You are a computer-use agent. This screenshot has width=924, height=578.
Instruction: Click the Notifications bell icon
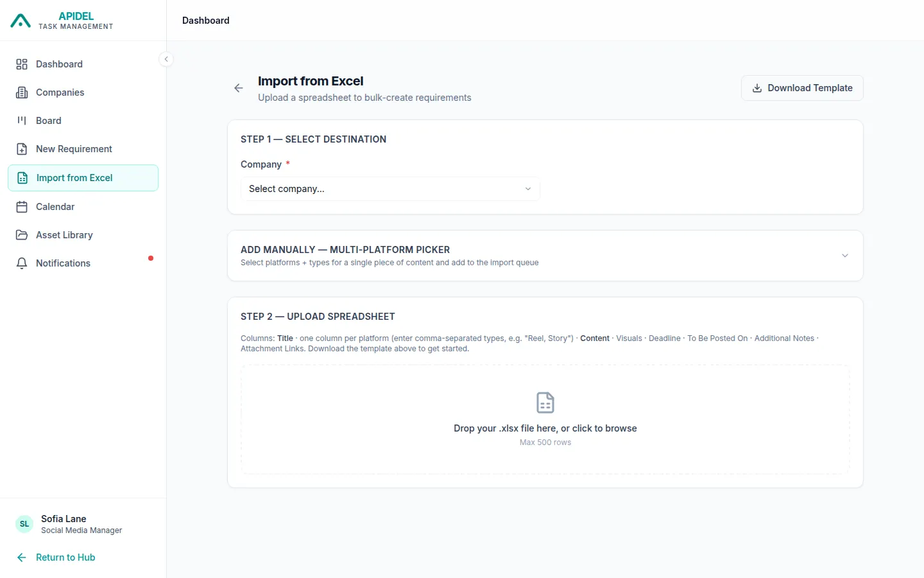tap(22, 263)
